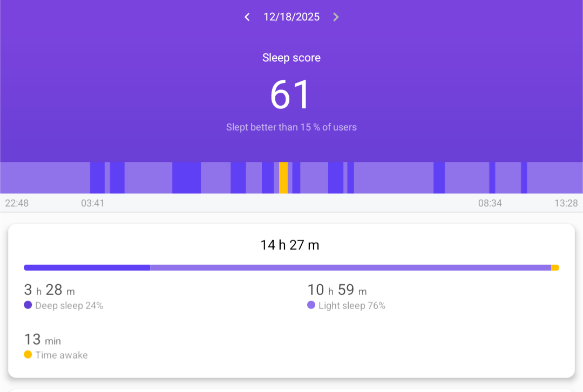
Task: Tap the 3 h 28 m deep sleep value
Action: tap(50, 290)
